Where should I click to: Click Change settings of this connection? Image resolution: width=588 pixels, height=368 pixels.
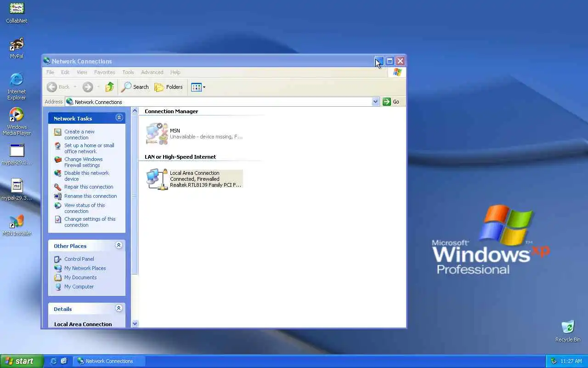(x=90, y=222)
